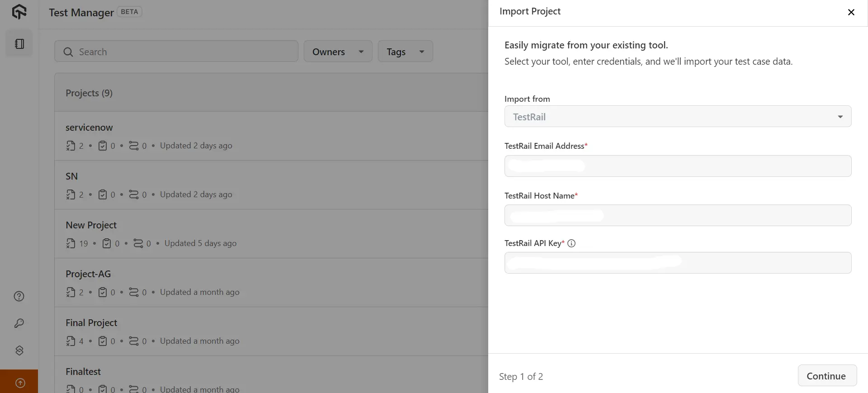Viewport: 868px width, 393px height.
Task: Open the help question mark icon
Action: (19, 296)
